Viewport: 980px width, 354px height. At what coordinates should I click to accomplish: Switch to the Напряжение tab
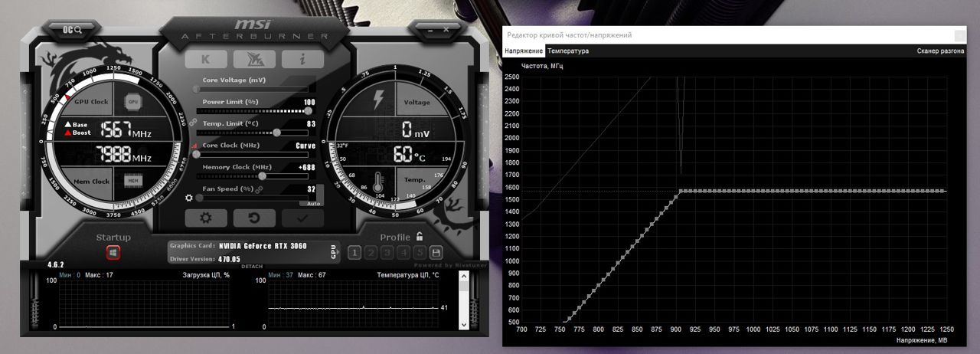pos(524,51)
